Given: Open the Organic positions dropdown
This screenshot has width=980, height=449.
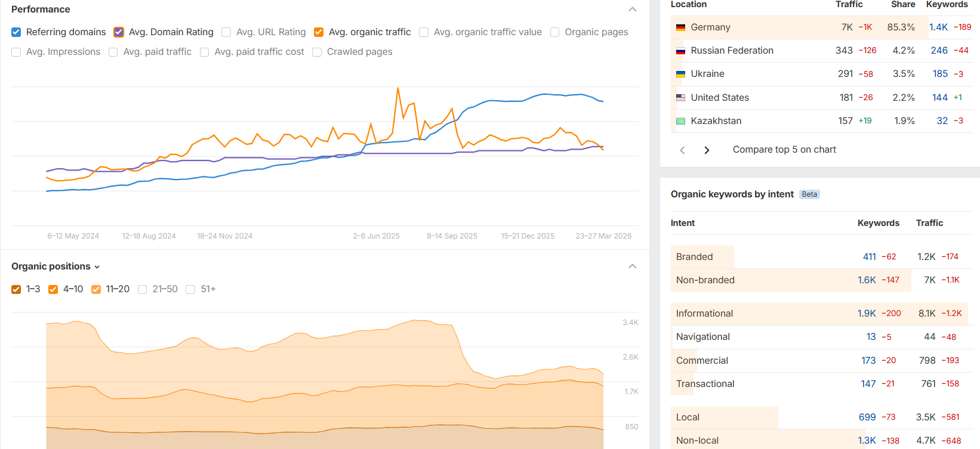Looking at the screenshot, I should pos(56,267).
